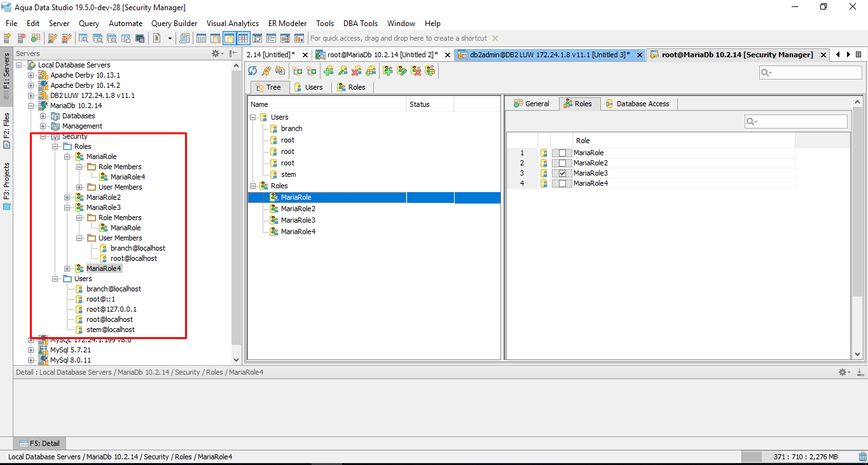Click the drop role red X icon

[416, 71]
